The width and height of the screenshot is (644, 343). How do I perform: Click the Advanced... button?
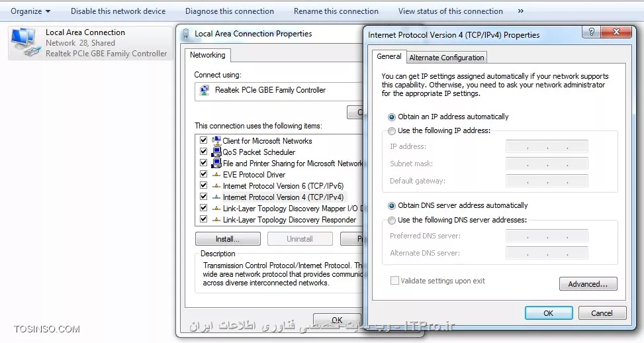tap(588, 284)
